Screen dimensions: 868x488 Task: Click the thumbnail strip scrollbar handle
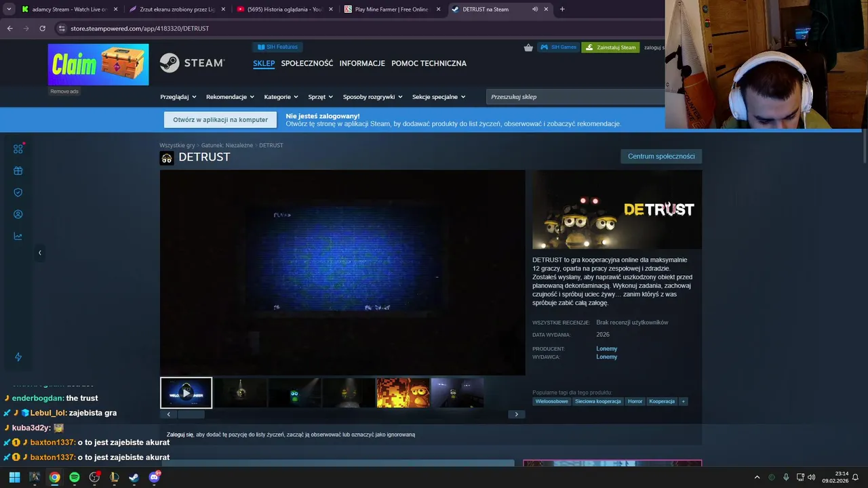pyautogui.click(x=190, y=414)
